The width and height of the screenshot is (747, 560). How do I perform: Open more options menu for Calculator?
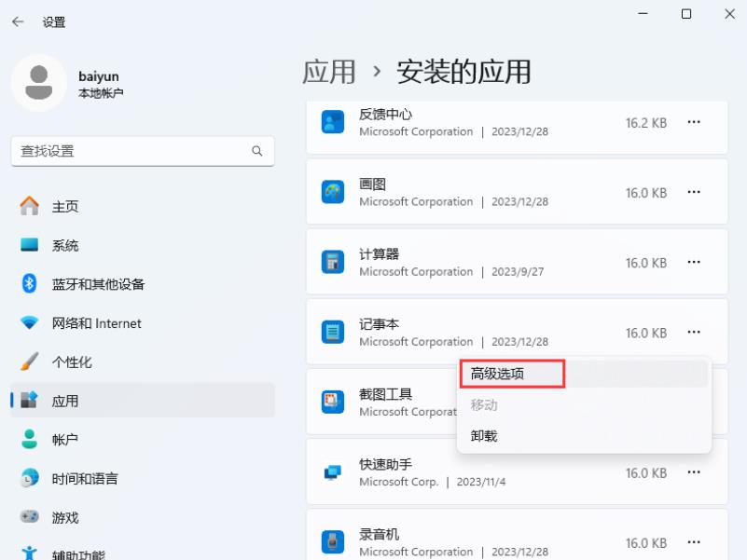tap(694, 262)
